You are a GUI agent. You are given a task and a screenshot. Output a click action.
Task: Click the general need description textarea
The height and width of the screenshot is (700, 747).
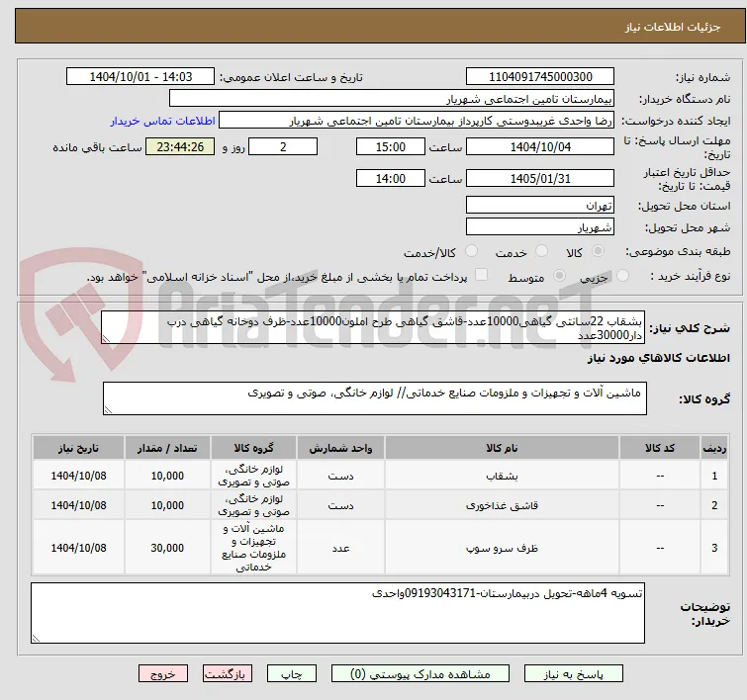tap(373, 327)
